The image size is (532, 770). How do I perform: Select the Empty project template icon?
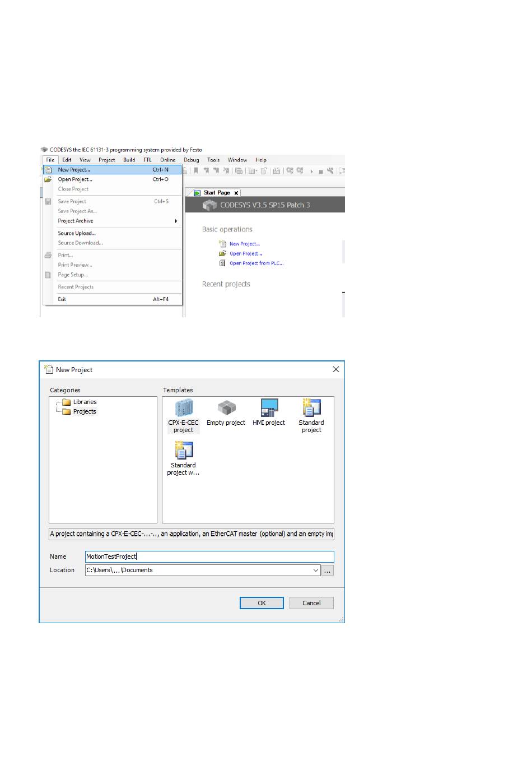coord(226,408)
